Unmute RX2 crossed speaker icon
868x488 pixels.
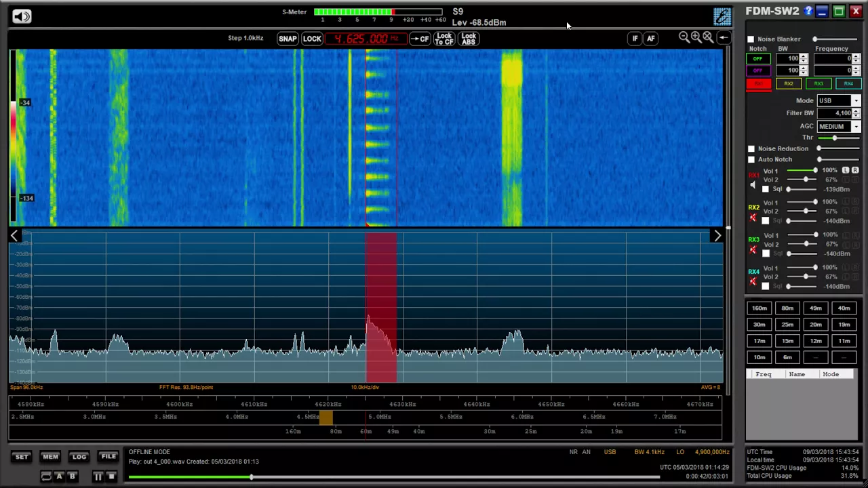[x=753, y=218]
